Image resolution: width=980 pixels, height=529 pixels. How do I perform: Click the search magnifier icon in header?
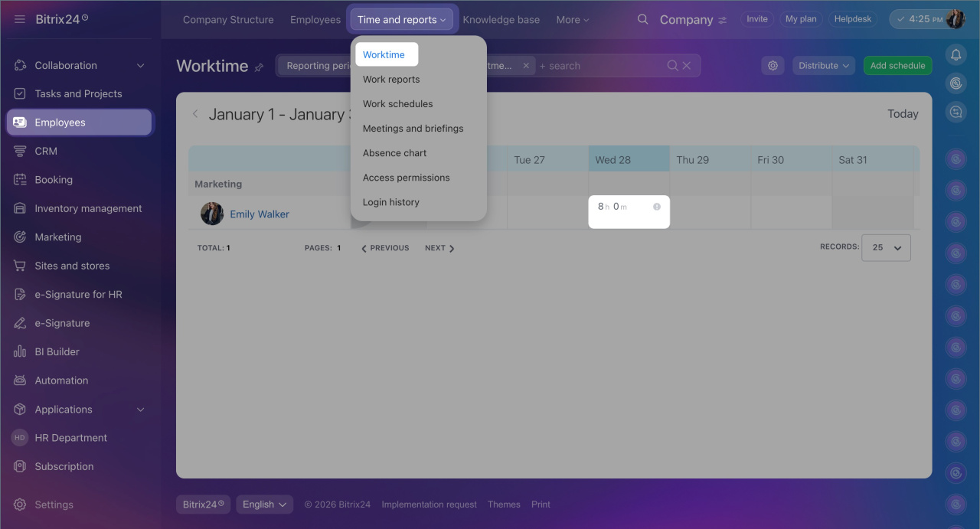coord(643,20)
